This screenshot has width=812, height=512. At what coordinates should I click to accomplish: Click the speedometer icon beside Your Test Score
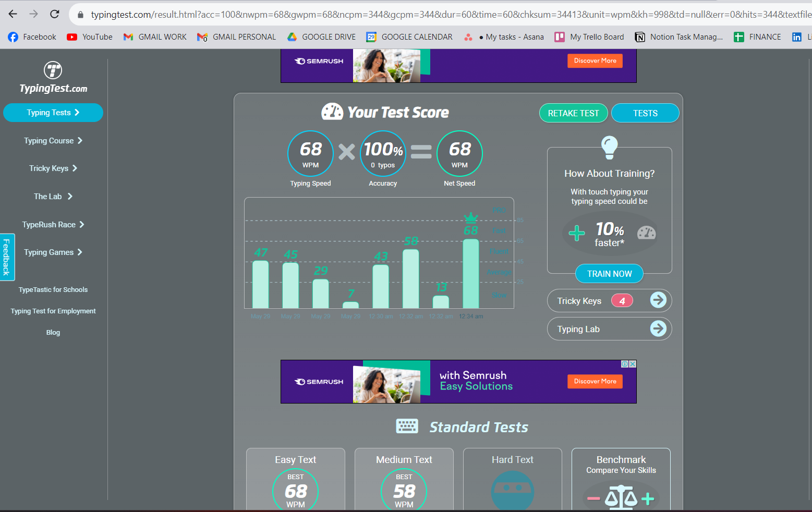332,112
